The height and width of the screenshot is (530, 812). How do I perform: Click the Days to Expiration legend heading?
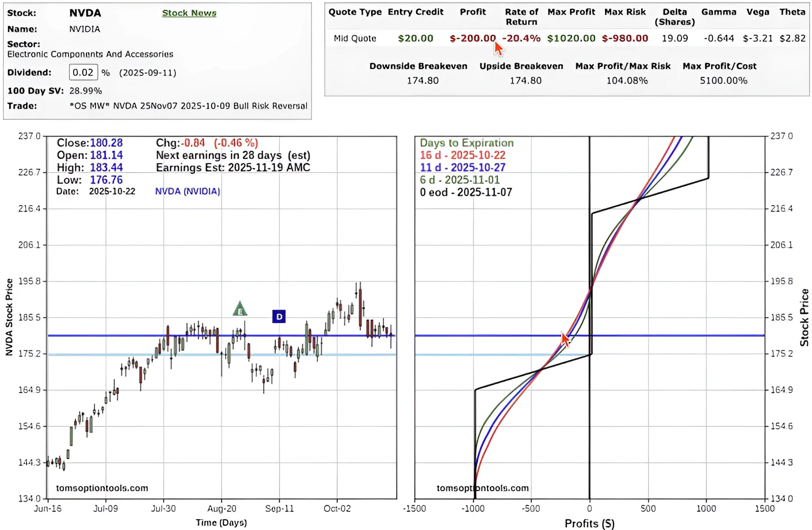(x=467, y=143)
